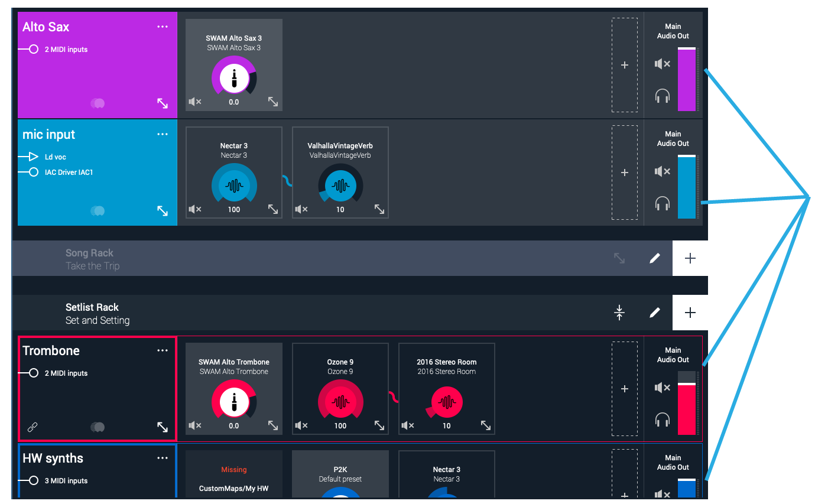The image size is (815, 504).
Task: Click the Ozone 9 waveform knob
Action: [340, 402]
